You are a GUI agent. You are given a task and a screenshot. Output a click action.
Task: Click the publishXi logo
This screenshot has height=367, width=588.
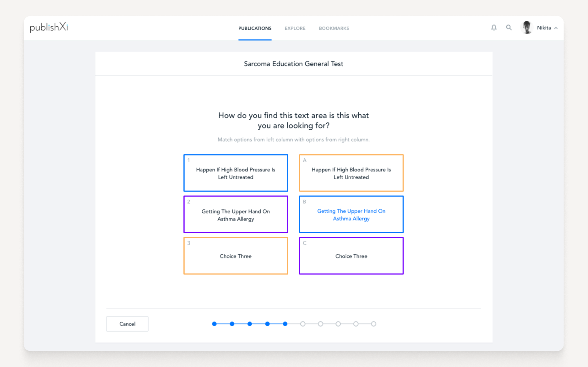click(48, 27)
